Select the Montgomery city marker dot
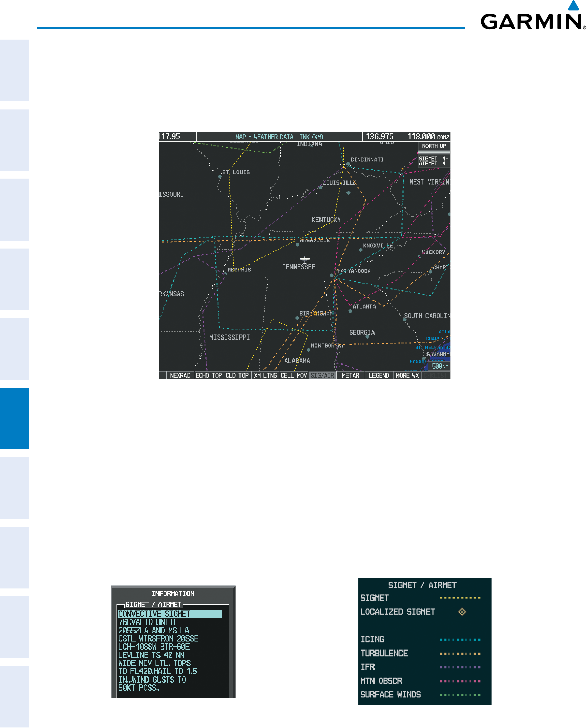This screenshot has width=587, height=728. click(x=308, y=350)
